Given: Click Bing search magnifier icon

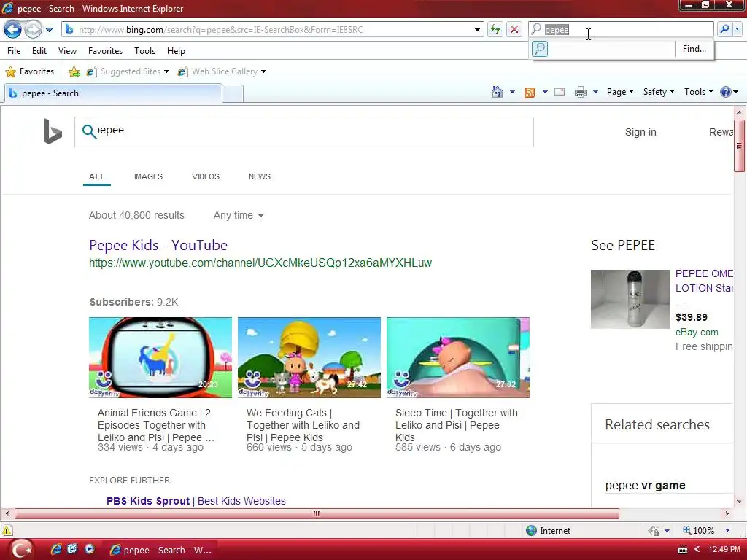Looking at the screenshot, I should (x=89, y=131).
